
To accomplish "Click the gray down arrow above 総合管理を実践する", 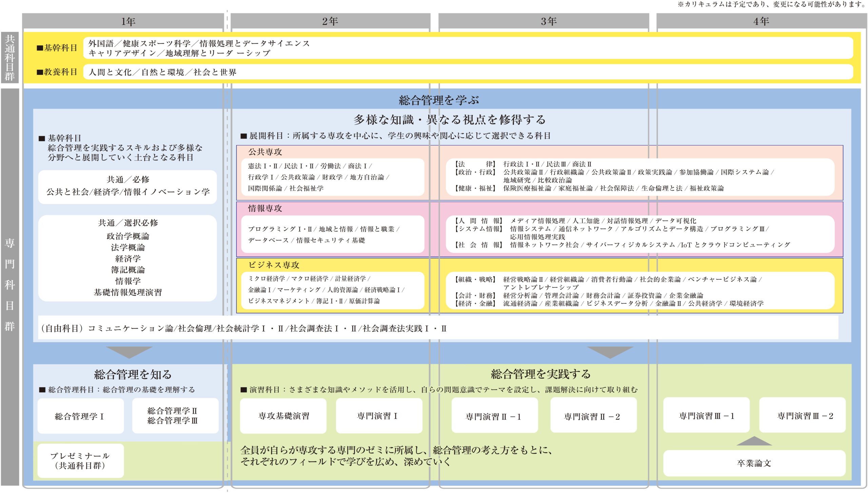I will [x=610, y=352].
